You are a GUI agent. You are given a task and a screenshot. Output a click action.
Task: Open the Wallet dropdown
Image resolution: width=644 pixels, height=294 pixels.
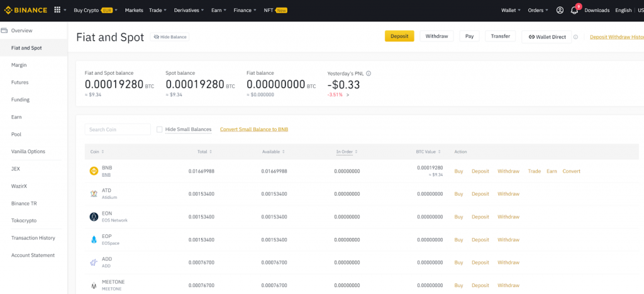point(511,10)
